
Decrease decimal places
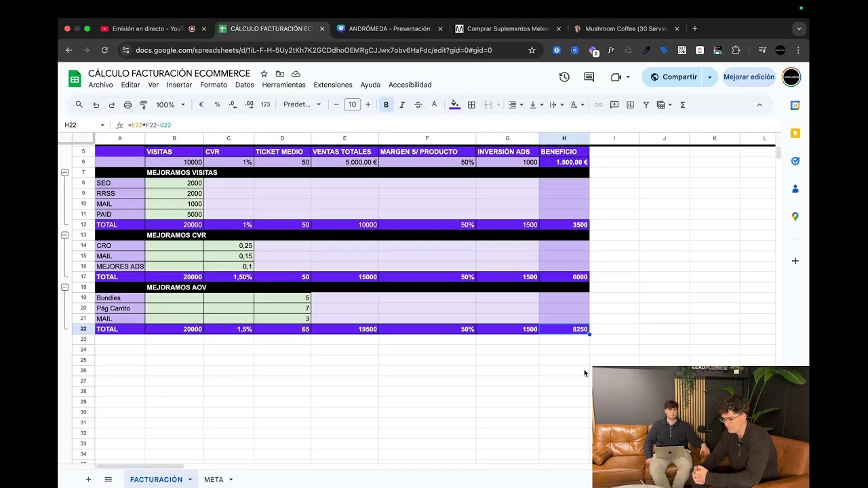(x=233, y=105)
